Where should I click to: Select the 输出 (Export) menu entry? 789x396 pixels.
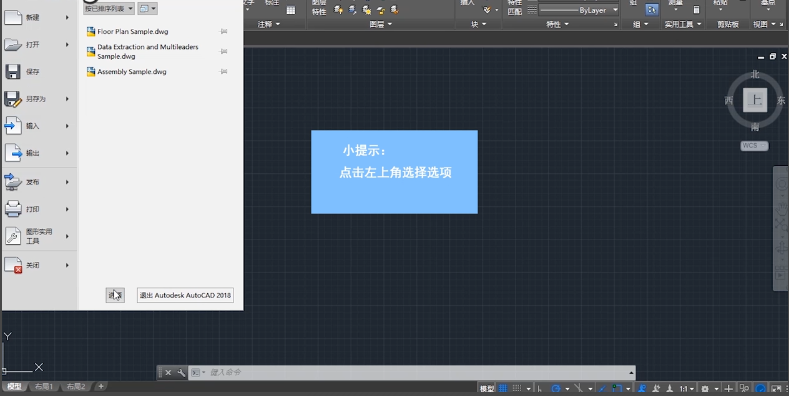(39, 153)
